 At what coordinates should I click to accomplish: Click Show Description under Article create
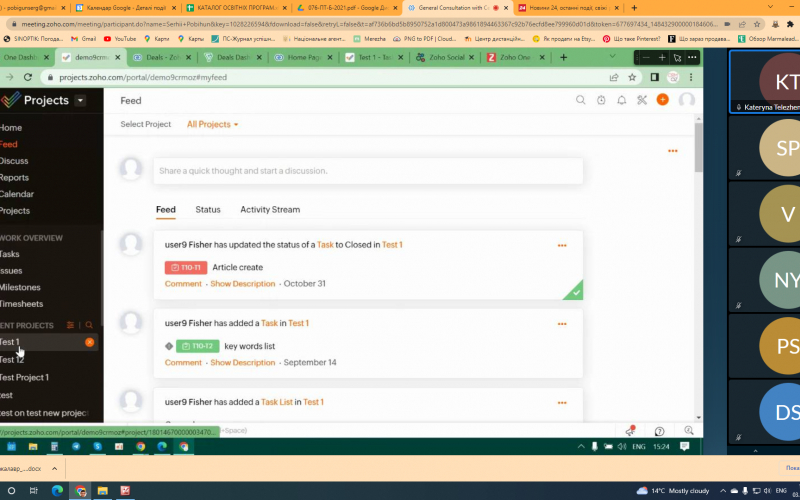[x=242, y=284]
